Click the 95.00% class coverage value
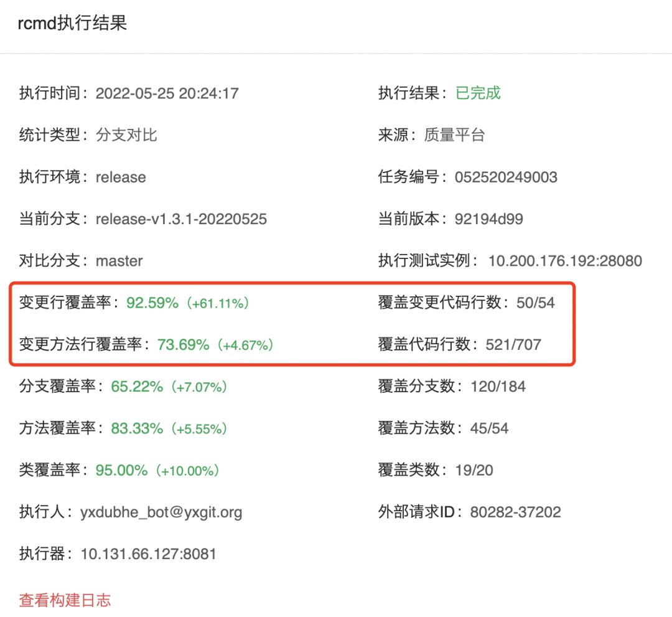672x617 pixels. (x=121, y=470)
